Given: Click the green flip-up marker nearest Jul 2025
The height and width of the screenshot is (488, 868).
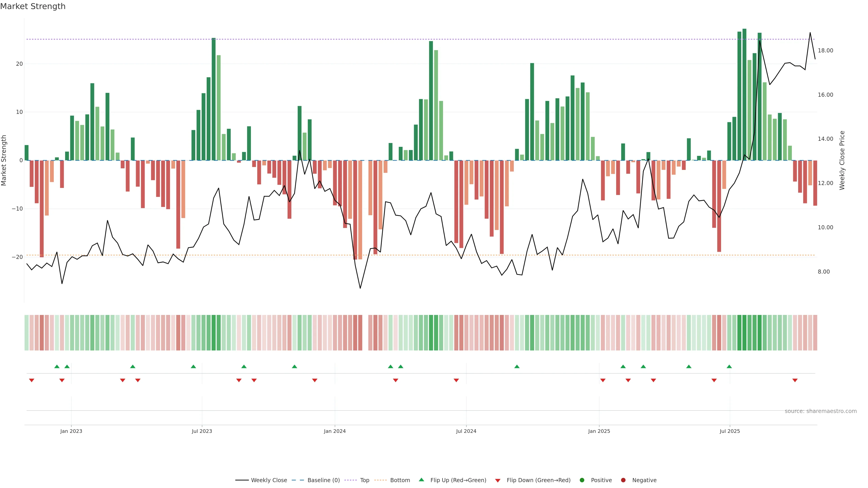Looking at the screenshot, I should 729,366.
